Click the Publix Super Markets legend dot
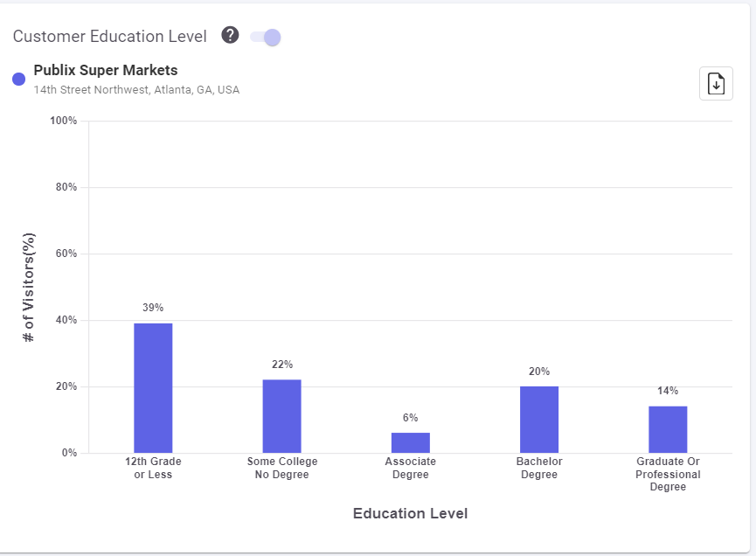 pyautogui.click(x=19, y=80)
